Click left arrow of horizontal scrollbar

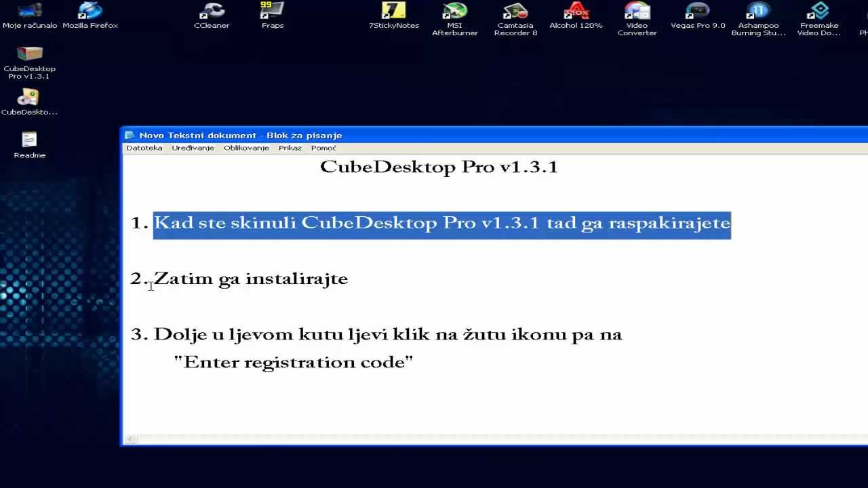coord(131,439)
